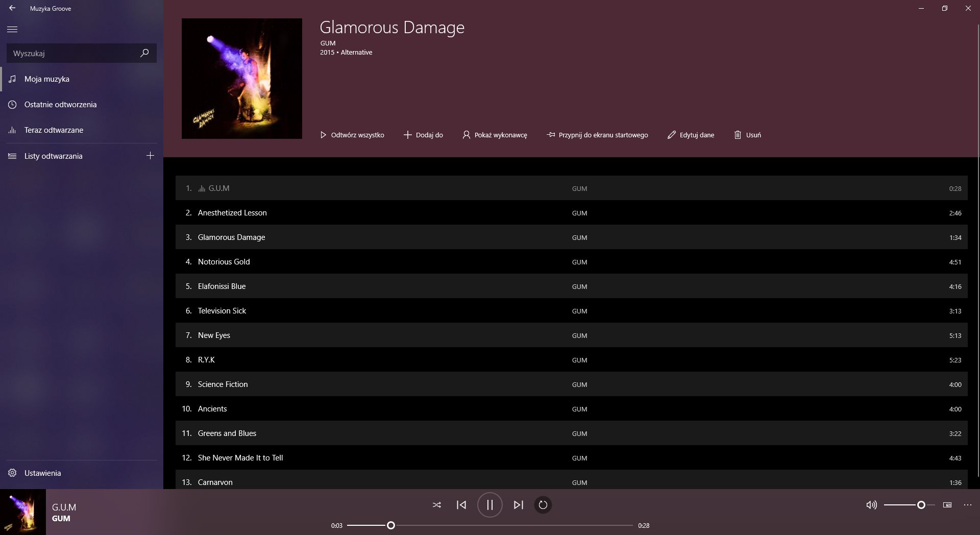Click the back arrow at top left
The height and width of the screenshot is (535, 980).
[12, 8]
